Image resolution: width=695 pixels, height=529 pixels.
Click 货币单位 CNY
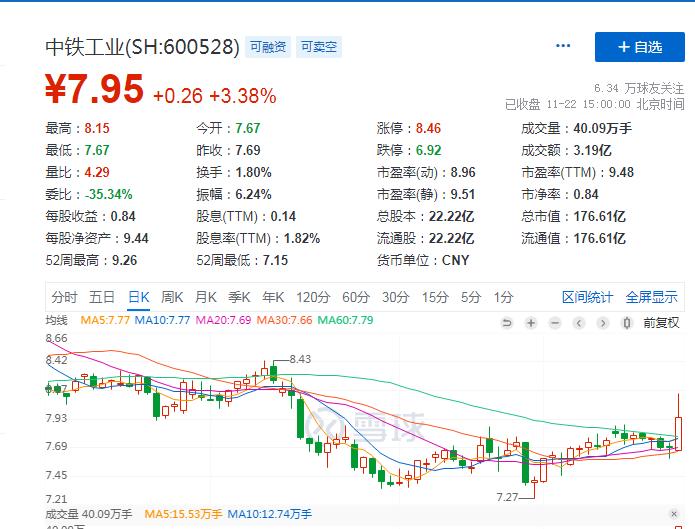click(455, 260)
